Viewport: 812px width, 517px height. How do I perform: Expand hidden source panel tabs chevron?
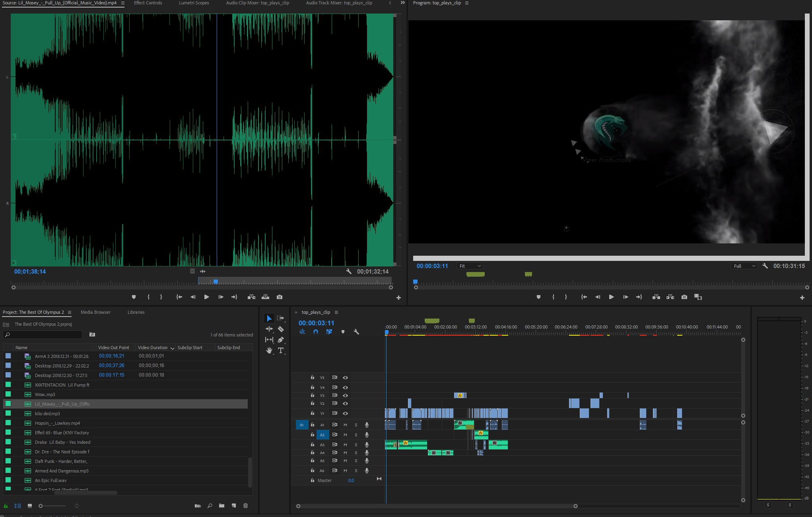(402, 3)
